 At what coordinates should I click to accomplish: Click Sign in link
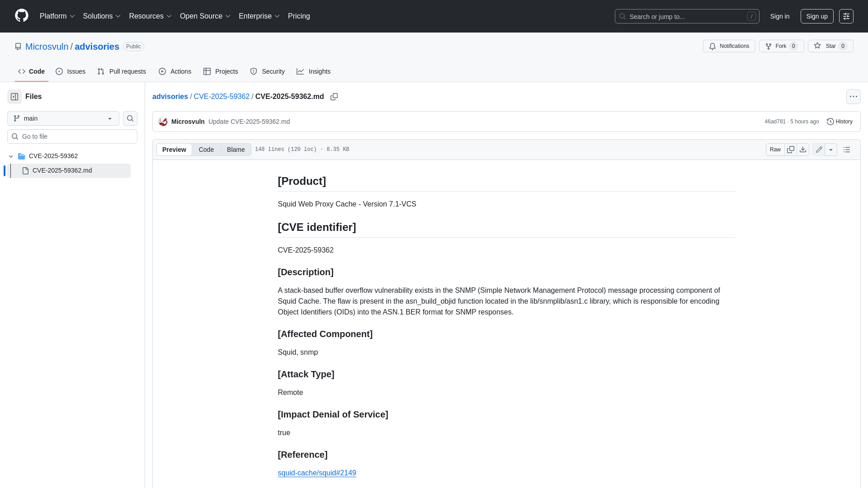[780, 16]
